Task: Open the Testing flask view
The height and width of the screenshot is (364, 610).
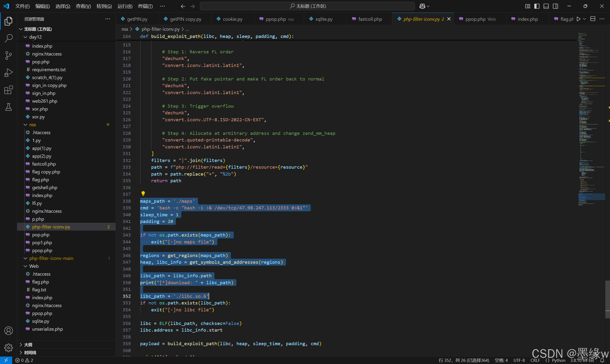Action: (x=9, y=107)
